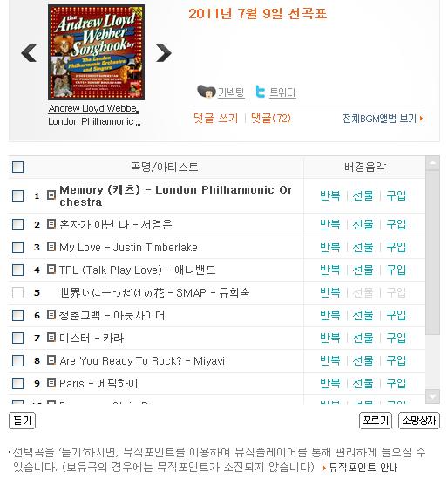448x479 pixels.
Task: Share via the Twitter bird icon
Action: [x=261, y=92]
